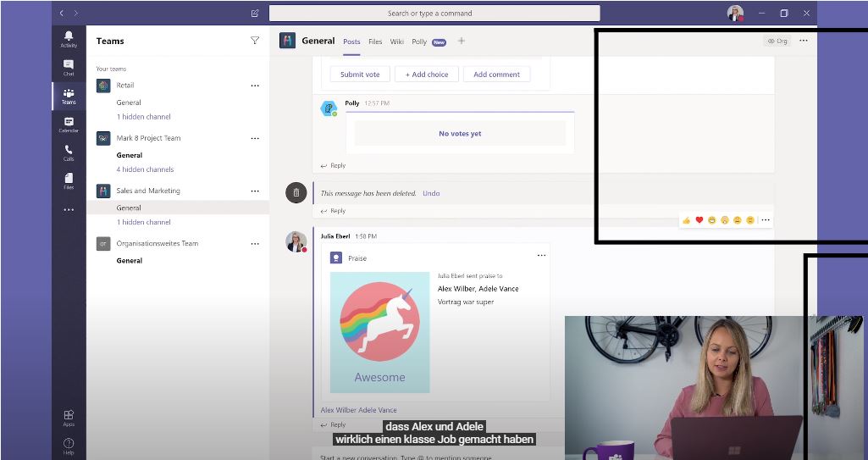Viewport: 868px width, 460px height.
Task: Click the Org button in the header
Action: pyautogui.click(x=777, y=41)
